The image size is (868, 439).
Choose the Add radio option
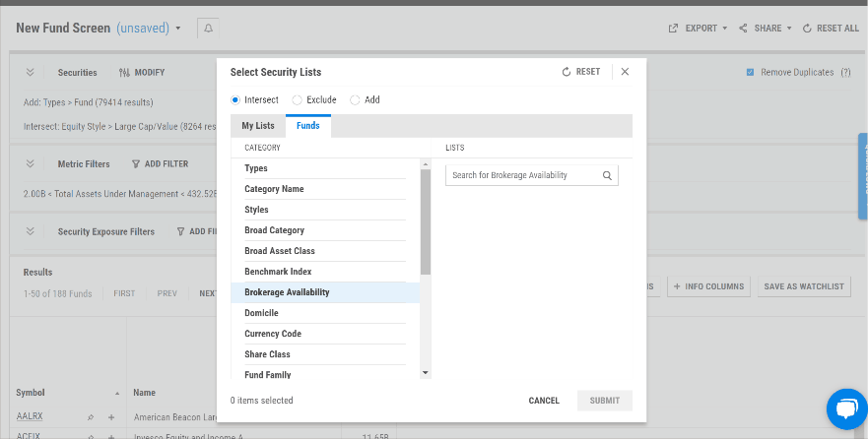pos(355,100)
